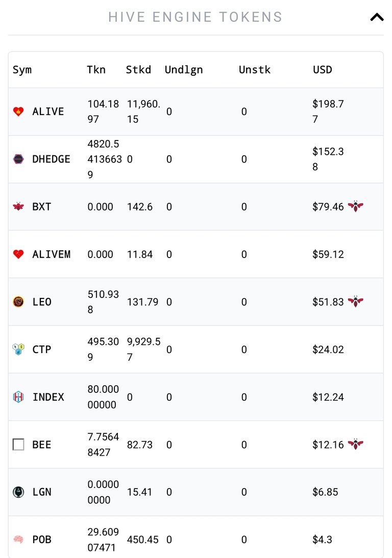Click the BXT bee token icon

click(18, 206)
